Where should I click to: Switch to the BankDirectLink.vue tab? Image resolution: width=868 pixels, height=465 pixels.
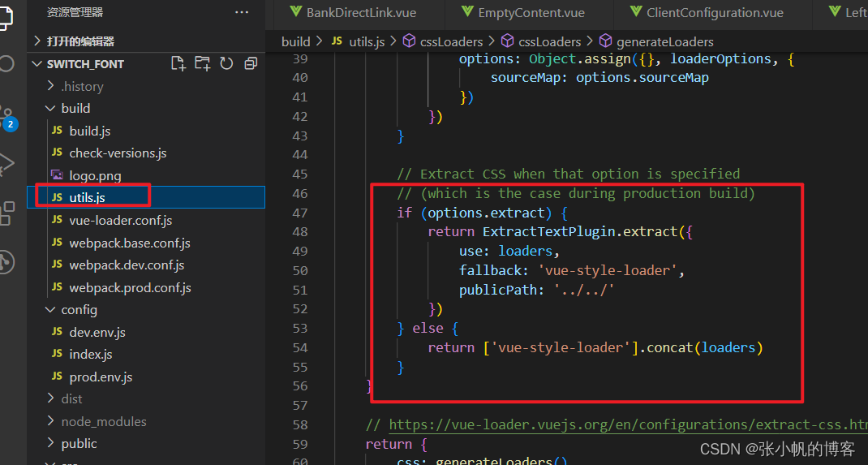tap(353, 13)
